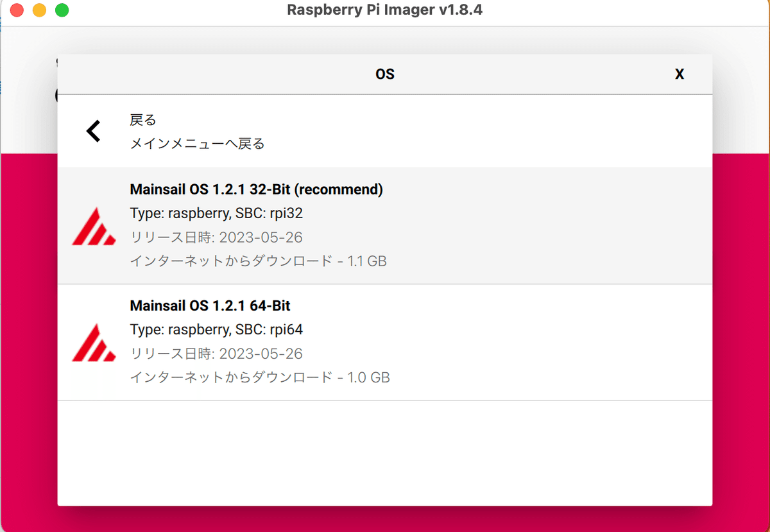The height and width of the screenshot is (532, 770).
Task: Click download size 1.1 GB line
Action: point(258,261)
